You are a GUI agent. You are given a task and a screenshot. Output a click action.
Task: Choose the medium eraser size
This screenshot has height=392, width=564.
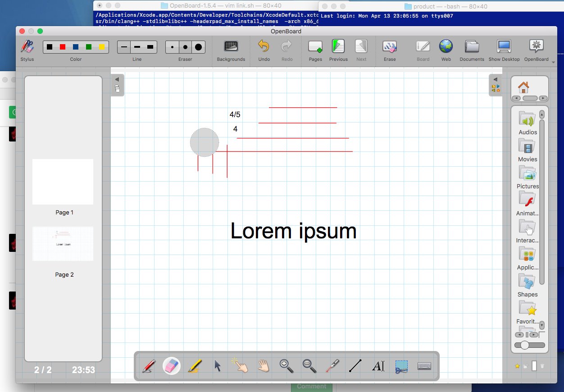pos(185,47)
